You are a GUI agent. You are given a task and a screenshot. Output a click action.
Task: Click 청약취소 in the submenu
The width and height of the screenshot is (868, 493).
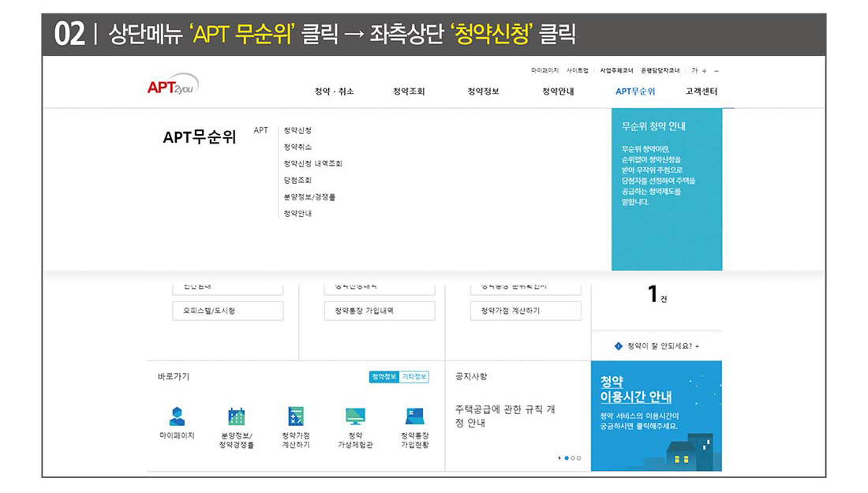point(297,148)
